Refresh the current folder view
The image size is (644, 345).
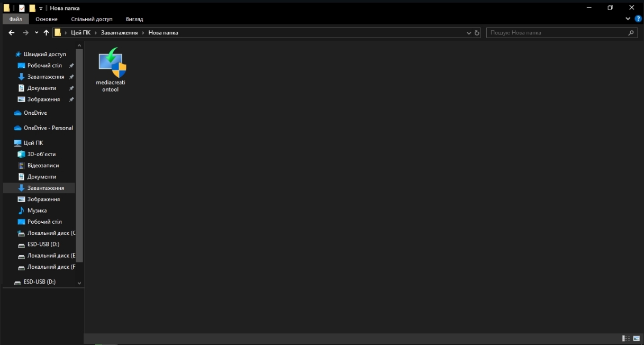click(477, 33)
